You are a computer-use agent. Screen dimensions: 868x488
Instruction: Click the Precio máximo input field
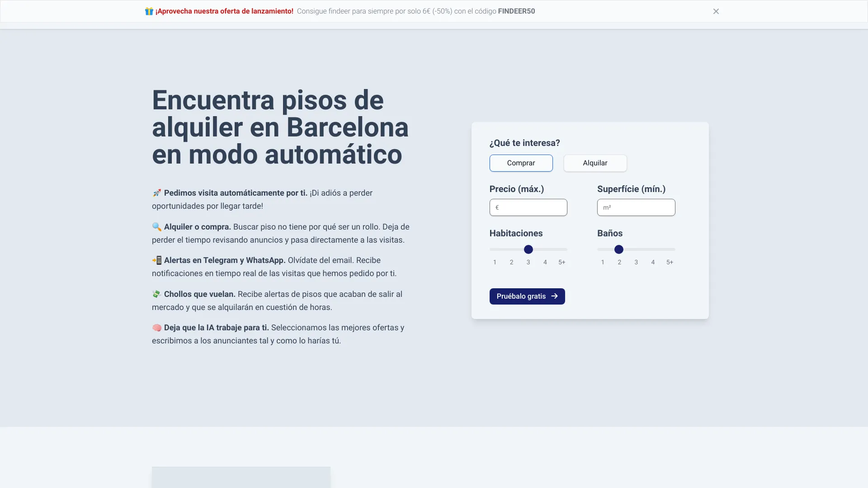[528, 207]
